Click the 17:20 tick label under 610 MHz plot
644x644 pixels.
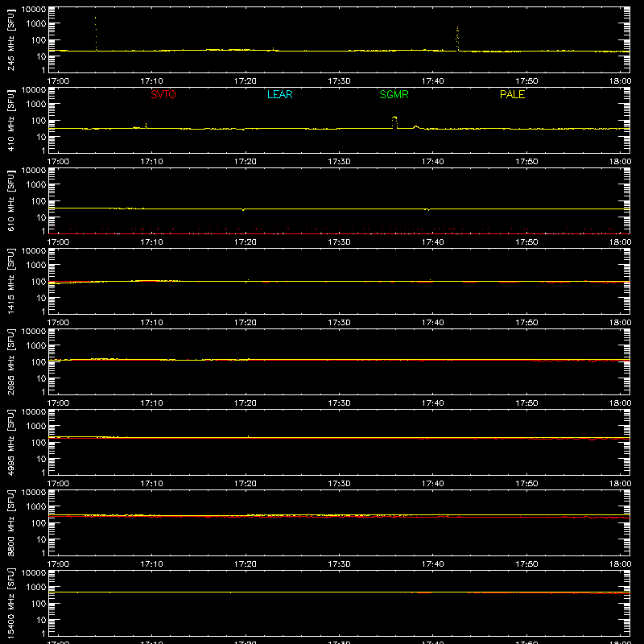(246, 242)
